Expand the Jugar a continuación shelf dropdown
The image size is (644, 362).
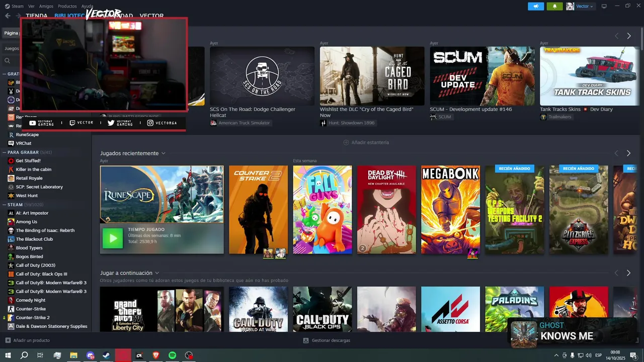[157, 273]
